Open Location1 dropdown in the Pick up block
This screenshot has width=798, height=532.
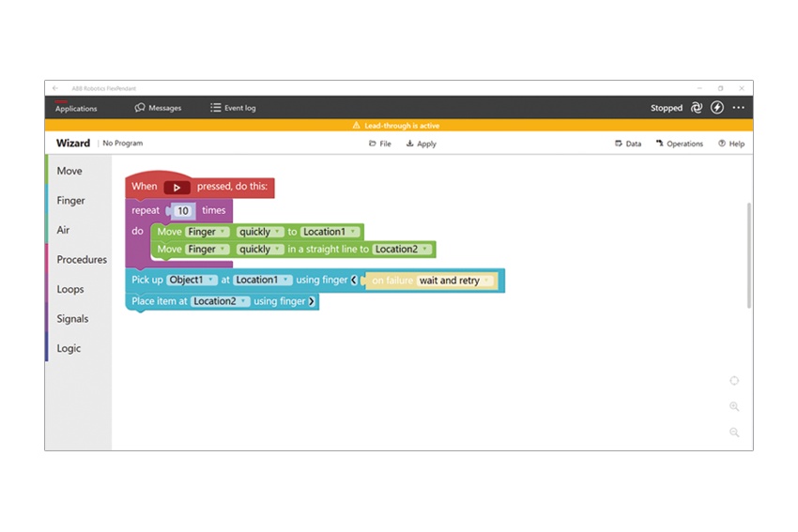263,280
